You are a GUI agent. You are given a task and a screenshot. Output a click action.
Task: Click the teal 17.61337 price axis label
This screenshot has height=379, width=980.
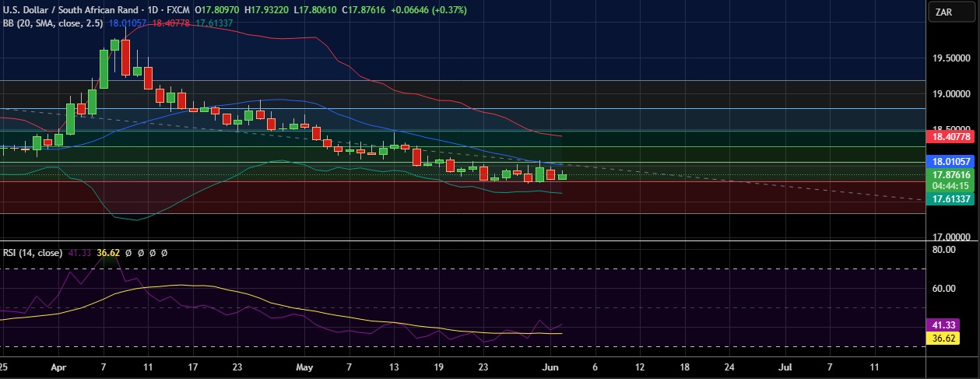pyautogui.click(x=949, y=199)
